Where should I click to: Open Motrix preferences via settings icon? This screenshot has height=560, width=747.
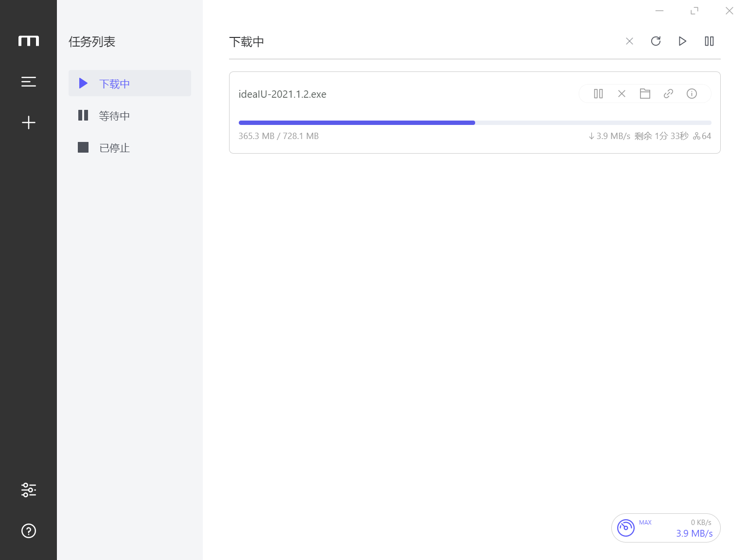coord(29,490)
